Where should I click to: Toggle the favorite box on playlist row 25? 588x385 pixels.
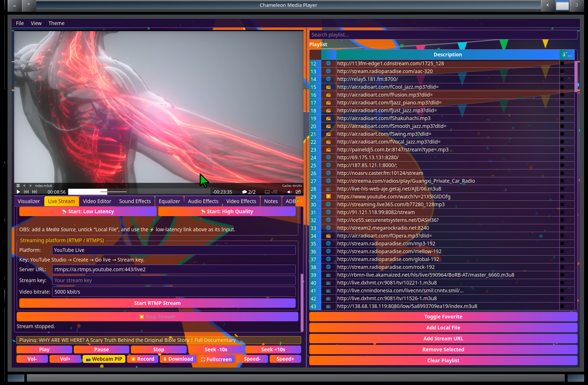(x=562, y=165)
